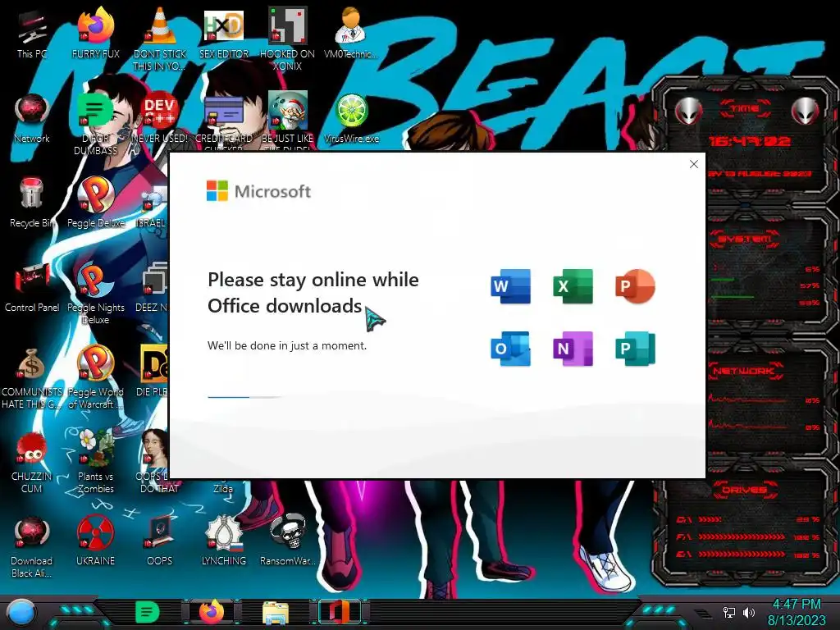Open the taskbar clock showing 4:47 PM
Screen dimensions: 840x630
point(797,612)
